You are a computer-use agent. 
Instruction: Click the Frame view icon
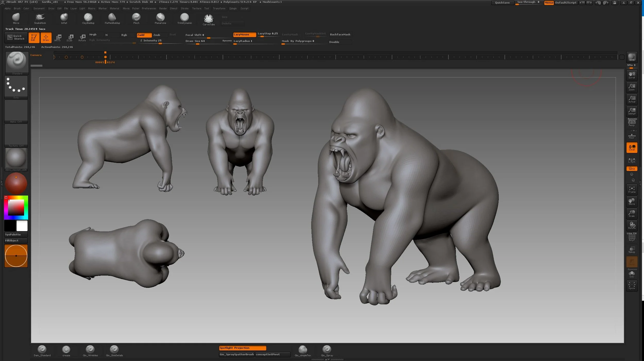(632, 190)
